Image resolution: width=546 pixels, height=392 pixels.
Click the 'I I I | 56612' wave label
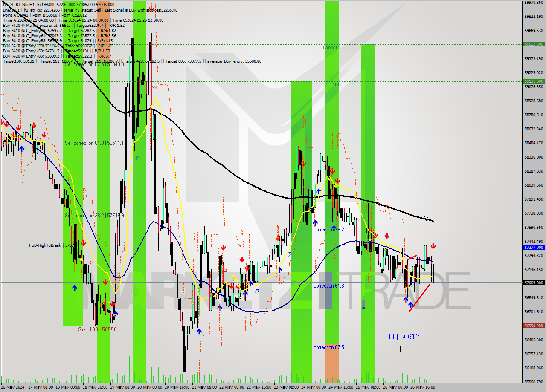[404, 337]
